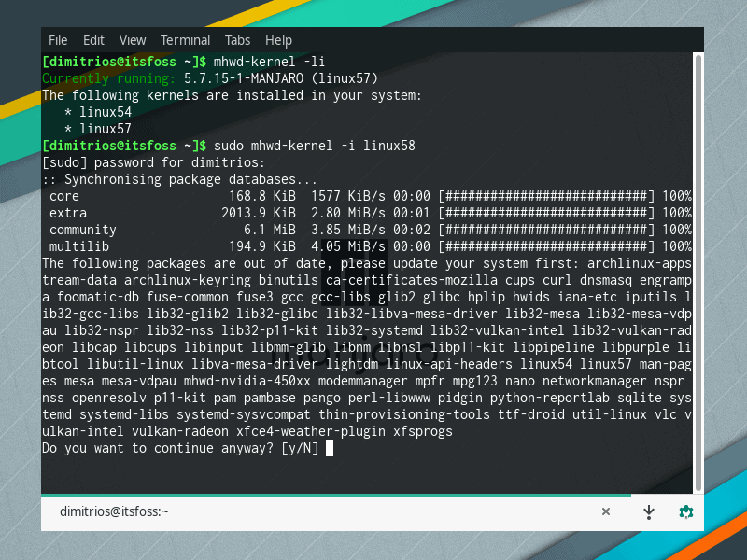The image size is (747, 560).
Task: Open the green search options gear icon
Action: pyautogui.click(x=686, y=511)
